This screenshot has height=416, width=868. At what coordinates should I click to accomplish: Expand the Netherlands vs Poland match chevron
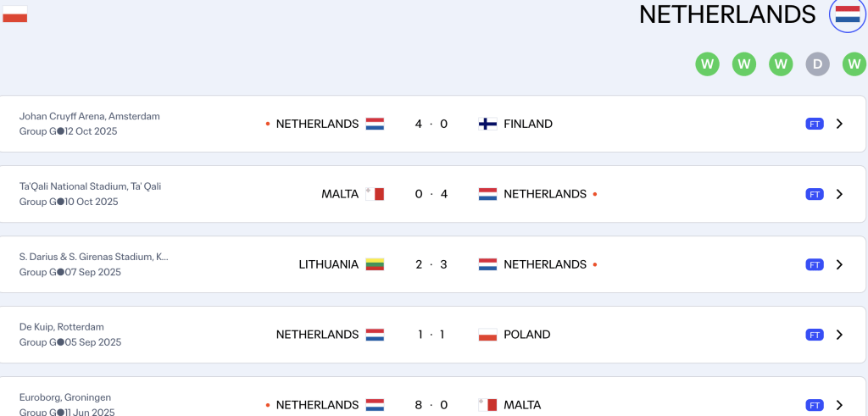tap(839, 335)
